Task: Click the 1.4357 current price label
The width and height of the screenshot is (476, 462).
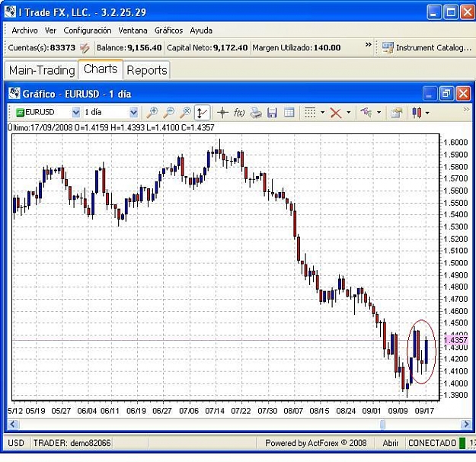Action: (455, 340)
